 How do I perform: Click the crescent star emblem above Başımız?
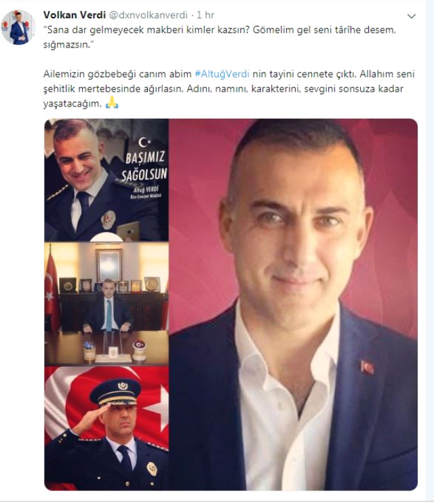click(x=144, y=142)
